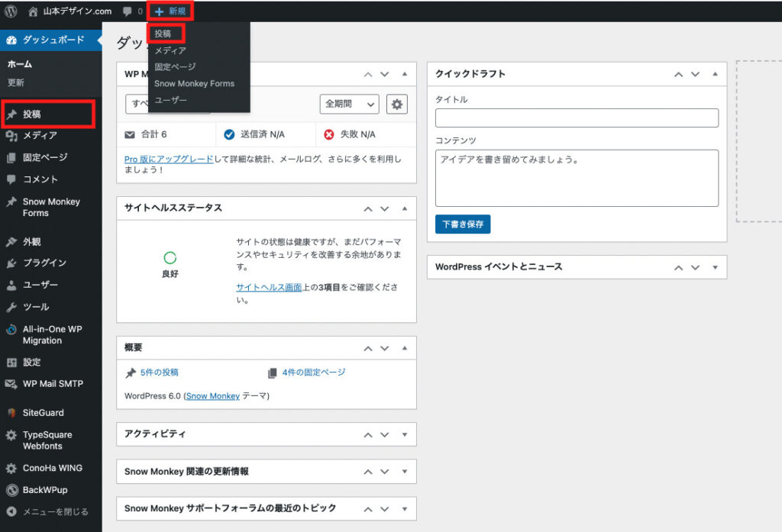Click 山本デザイン.com site name in admin bar
This screenshot has height=532, width=782.
tap(77, 11)
